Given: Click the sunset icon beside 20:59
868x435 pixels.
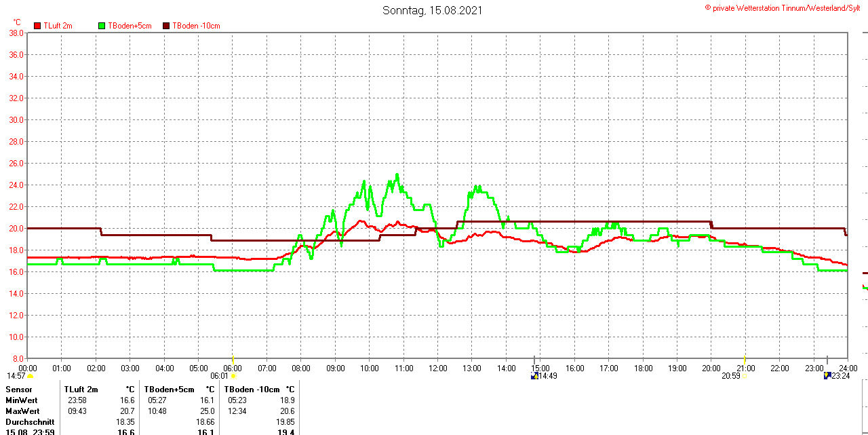Looking at the screenshot, I should 745,376.
